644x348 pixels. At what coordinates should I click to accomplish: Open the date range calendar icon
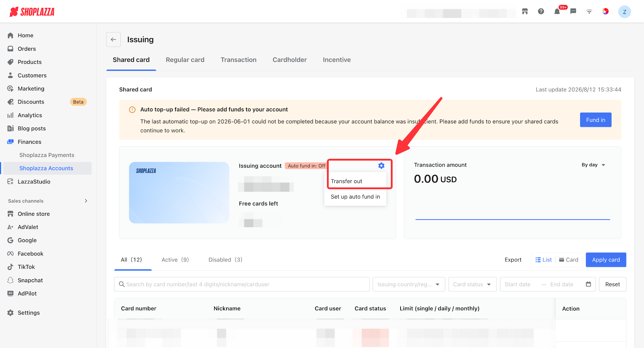[x=588, y=284]
